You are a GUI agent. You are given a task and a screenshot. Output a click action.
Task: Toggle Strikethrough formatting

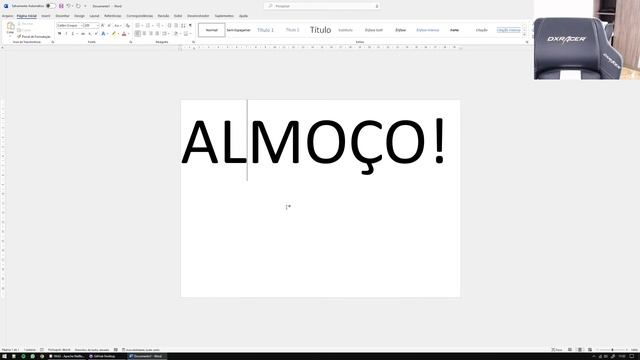click(x=83, y=33)
